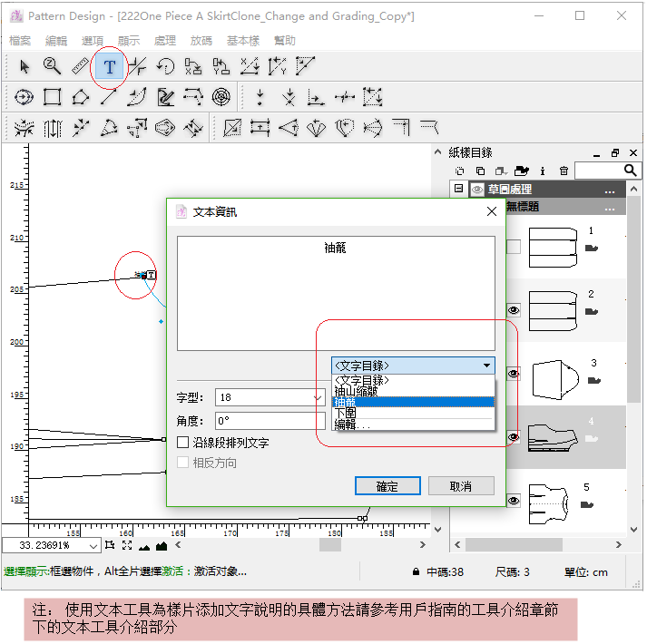
Task: Click the rotate tool icon
Action: (165, 66)
